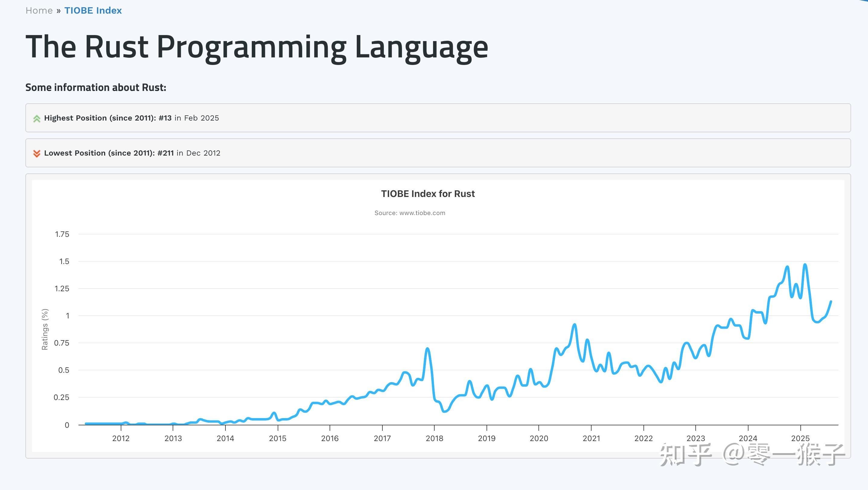Click the 1.75 y-axis label

[62, 234]
